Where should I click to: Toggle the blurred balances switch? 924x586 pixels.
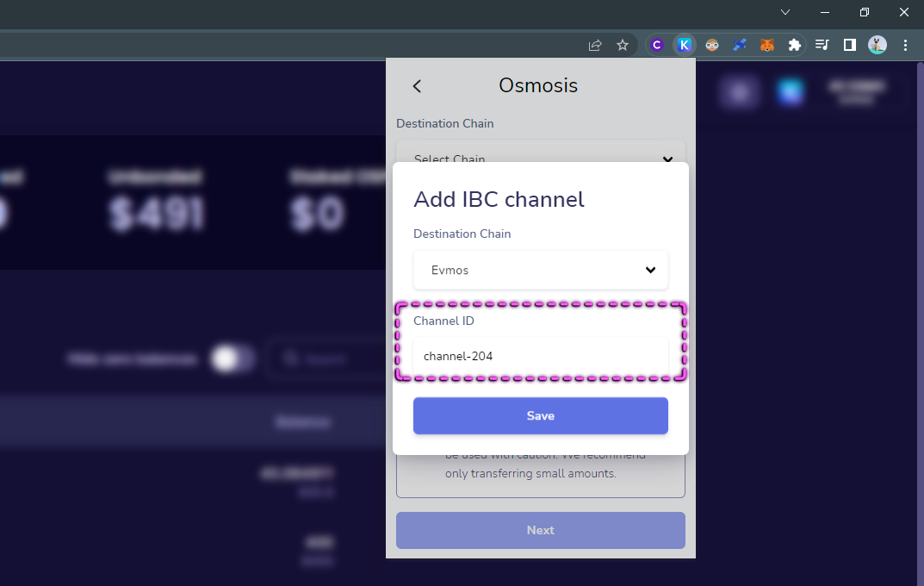tap(233, 358)
